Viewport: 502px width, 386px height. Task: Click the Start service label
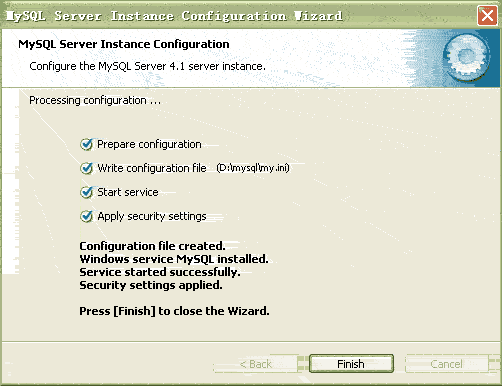pos(128,192)
